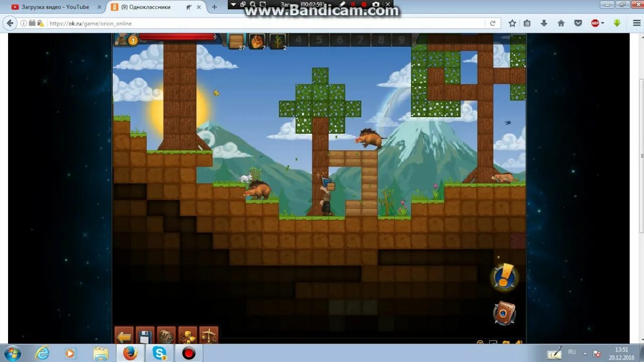644x362 pixels.
Task: Click the handwriting pen tray icon
Action: (554, 353)
